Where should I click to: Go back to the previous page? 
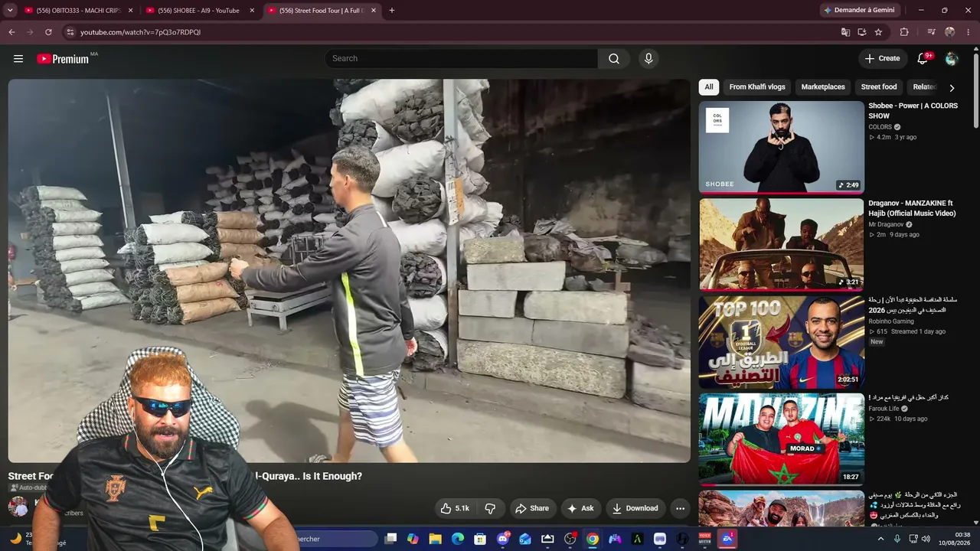tap(11, 32)
